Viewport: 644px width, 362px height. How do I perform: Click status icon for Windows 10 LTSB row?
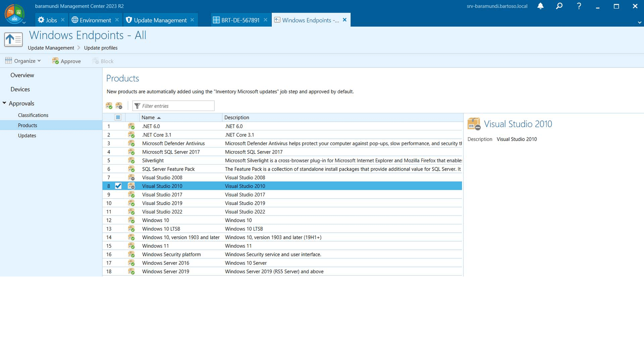(x=131, y=229)
